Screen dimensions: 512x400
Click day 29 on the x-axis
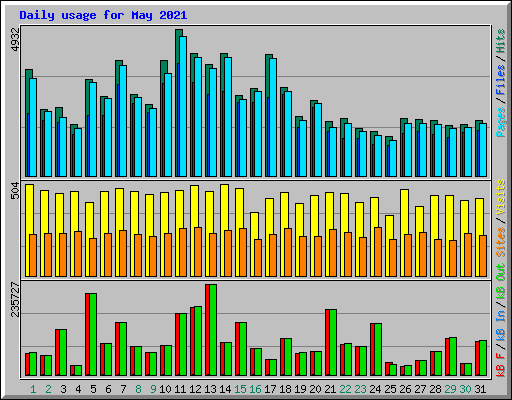(450, 389)
